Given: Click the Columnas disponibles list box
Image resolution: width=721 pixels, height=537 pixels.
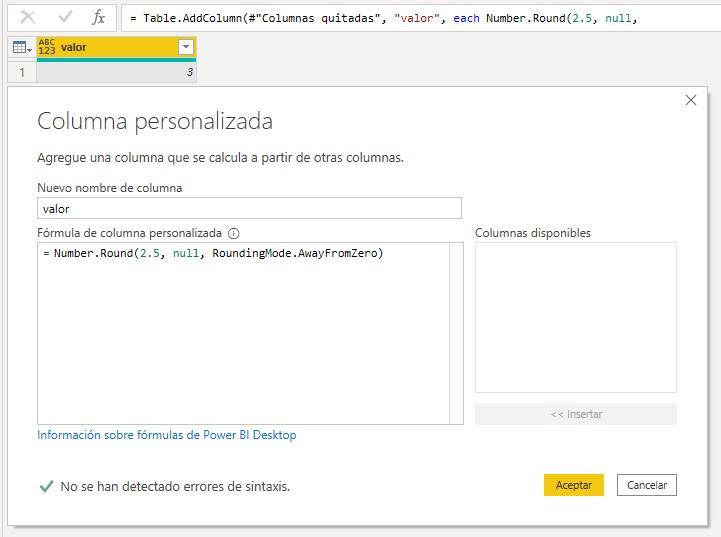Looking at the screenshot, I should click(x=575, y=317).
